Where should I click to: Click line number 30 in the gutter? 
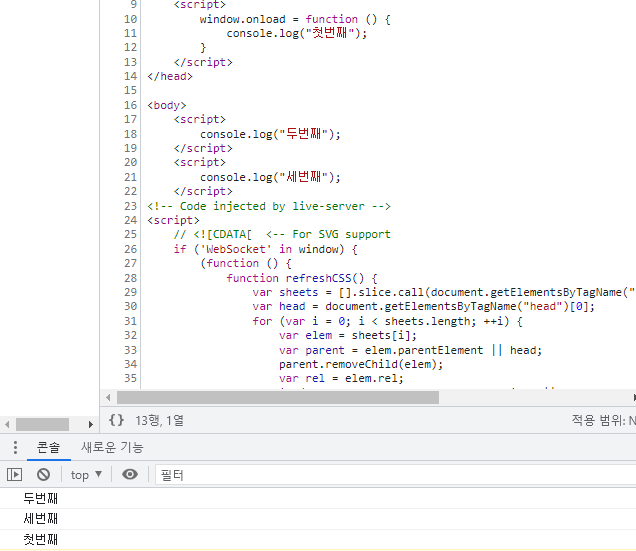(131, 306)
